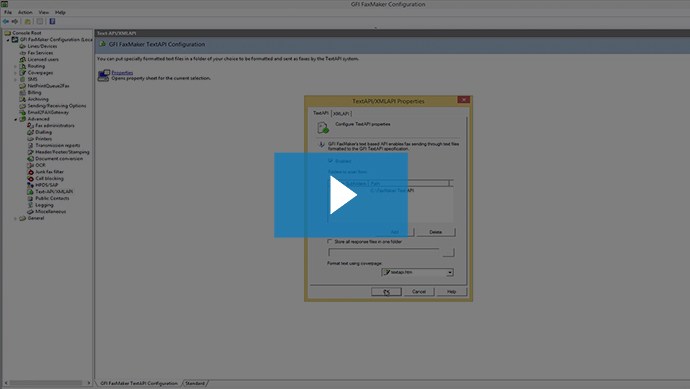Screen dimensions: 690x389
Task: Click the Back arrow in the toolbar
Action: [6, 21]
